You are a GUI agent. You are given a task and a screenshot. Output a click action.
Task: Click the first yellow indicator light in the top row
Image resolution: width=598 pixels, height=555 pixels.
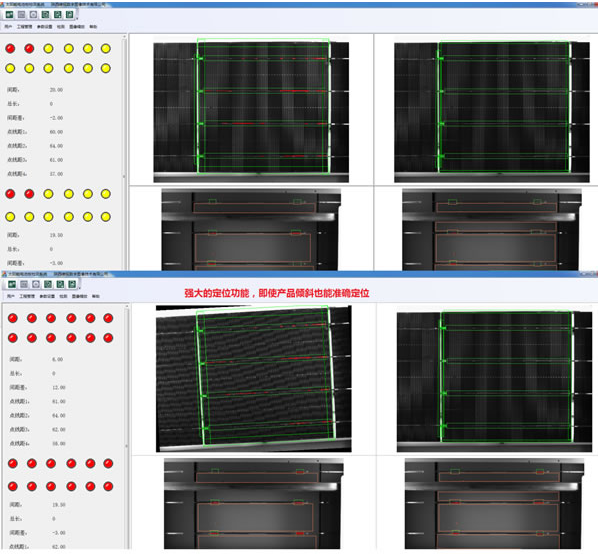[x=48, y=49]
